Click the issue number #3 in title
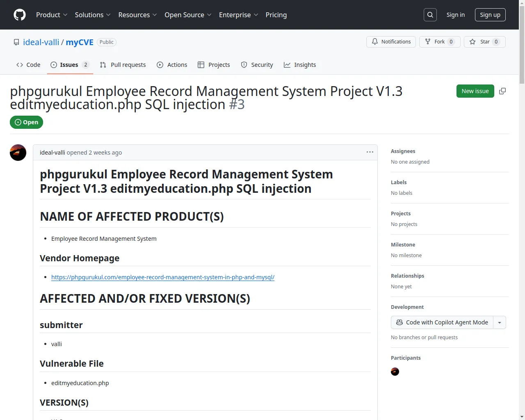The height and width of the screenshot is (420, 525). point(237,105)
